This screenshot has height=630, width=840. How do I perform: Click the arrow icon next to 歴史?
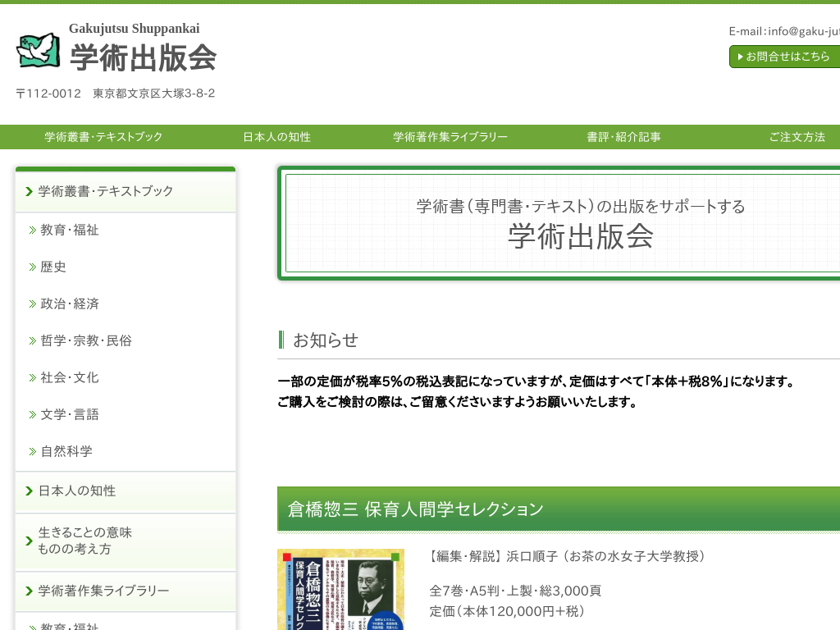pyautogui.click(x=31, y=267)
